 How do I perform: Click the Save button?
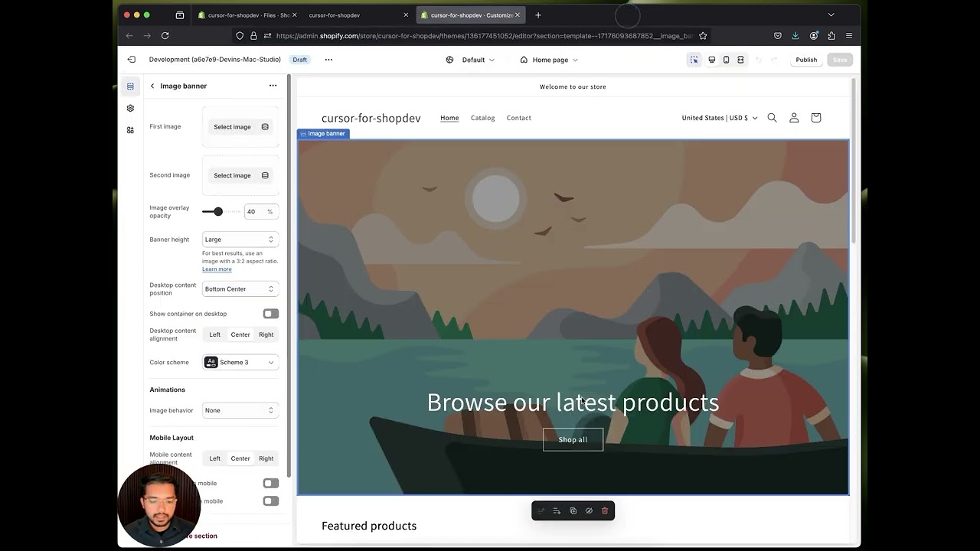coord(840,60)
